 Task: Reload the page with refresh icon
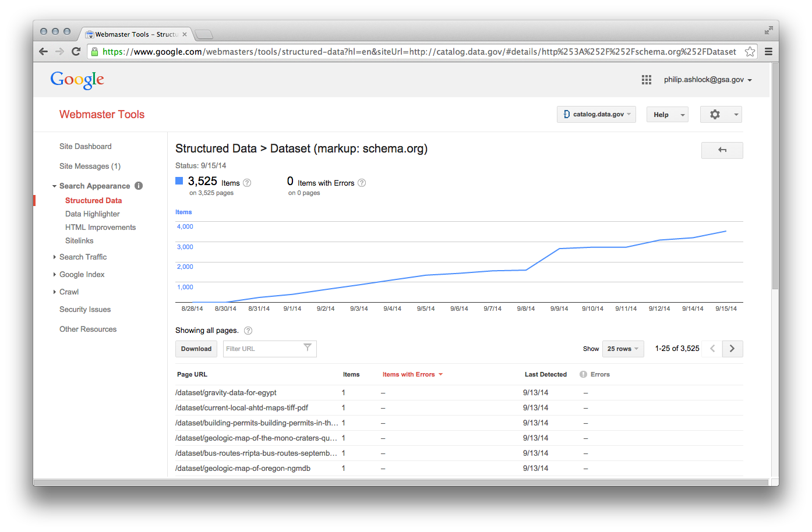(x=76, y=51)
